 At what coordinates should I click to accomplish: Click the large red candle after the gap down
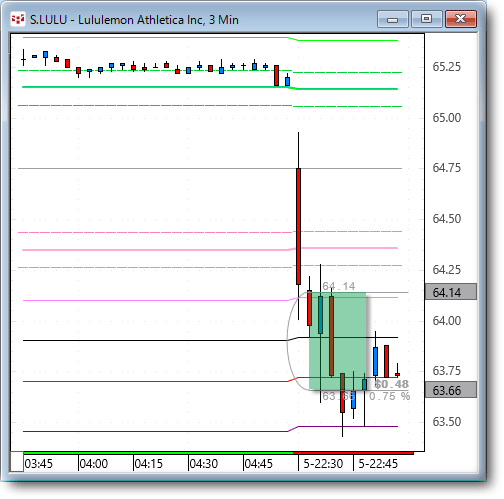[298, 227]
